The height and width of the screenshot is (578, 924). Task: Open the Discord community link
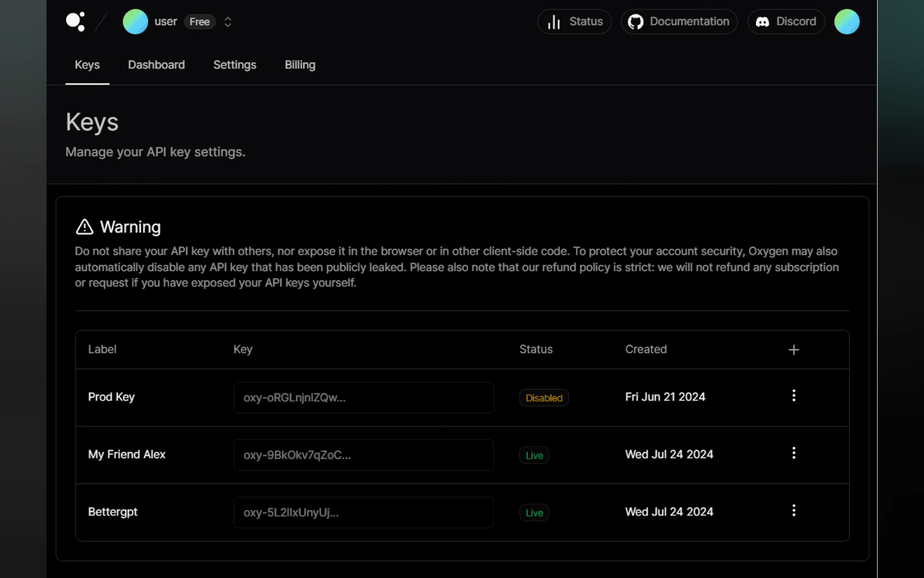tap(786, 21)
